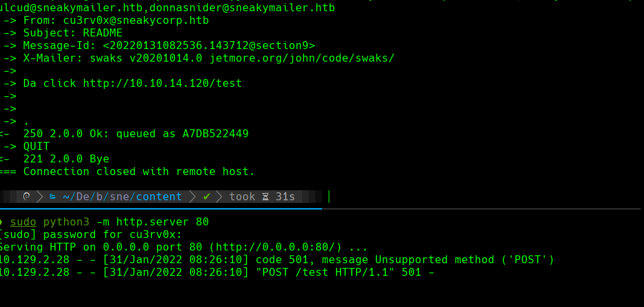The height and width of the screenshot is (307, 644).
Task: Click the '221 2.0.0 Bye' response
Action: [x=66, y=159]
